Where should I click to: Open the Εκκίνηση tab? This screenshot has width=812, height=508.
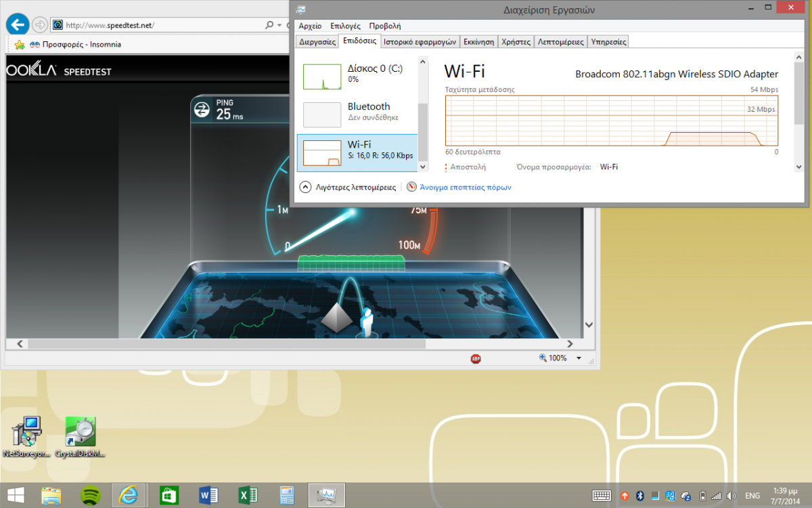(478, 41)
